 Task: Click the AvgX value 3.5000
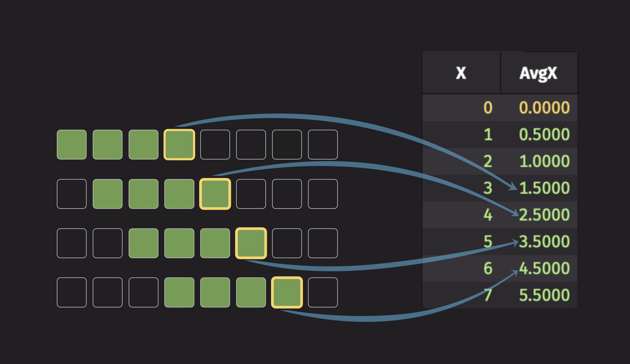click(544, 242)
